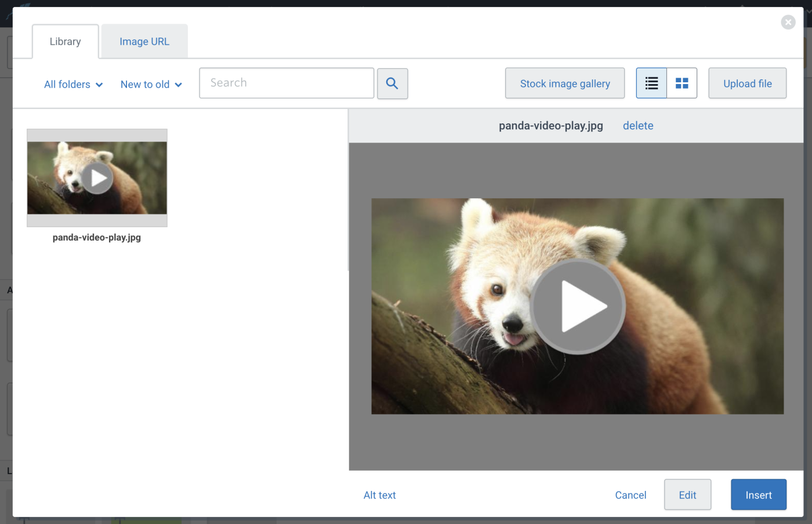Open the Stock image gallery
812x524 pixels.
565,83
